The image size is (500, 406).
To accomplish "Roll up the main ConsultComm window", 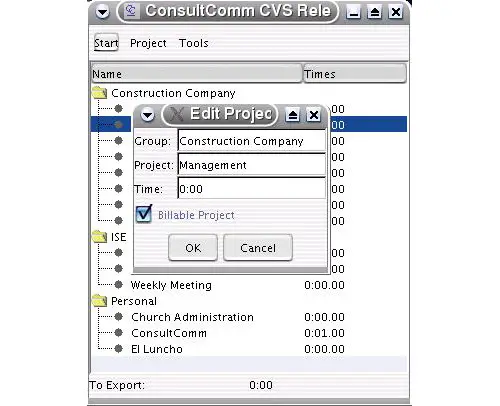I will coord(375,12).
